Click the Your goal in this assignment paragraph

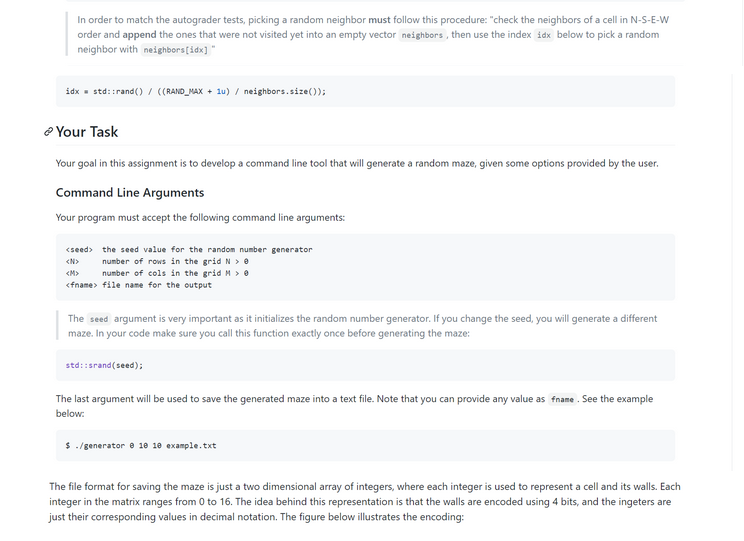coord(357,163)
